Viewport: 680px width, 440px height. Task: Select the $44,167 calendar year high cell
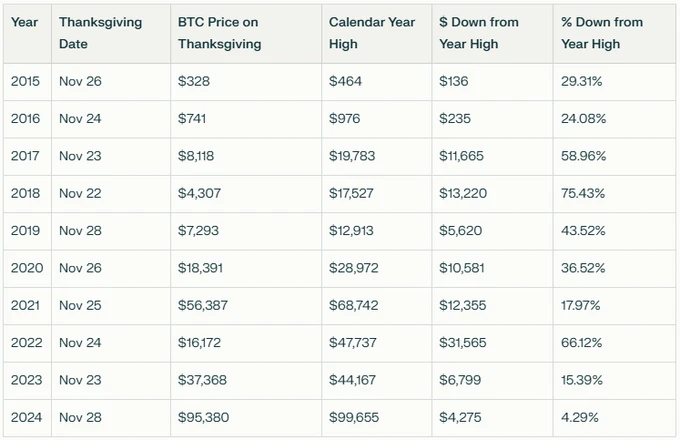coord(353,380)
